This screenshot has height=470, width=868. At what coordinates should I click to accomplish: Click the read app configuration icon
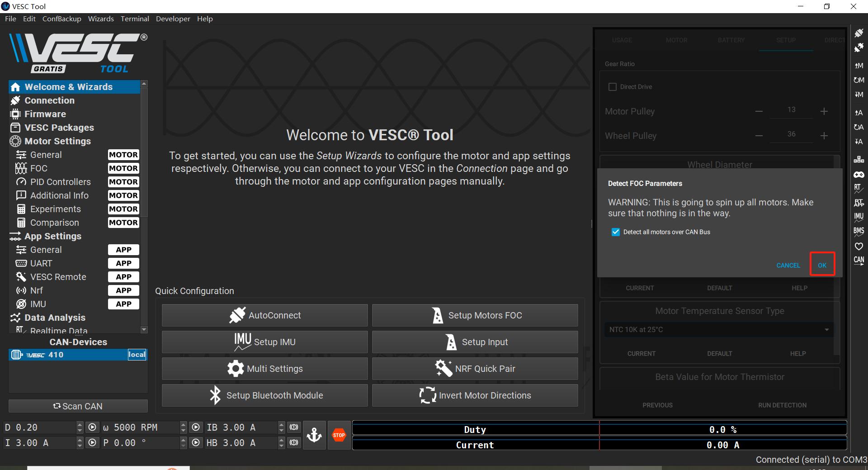(859, 113)
